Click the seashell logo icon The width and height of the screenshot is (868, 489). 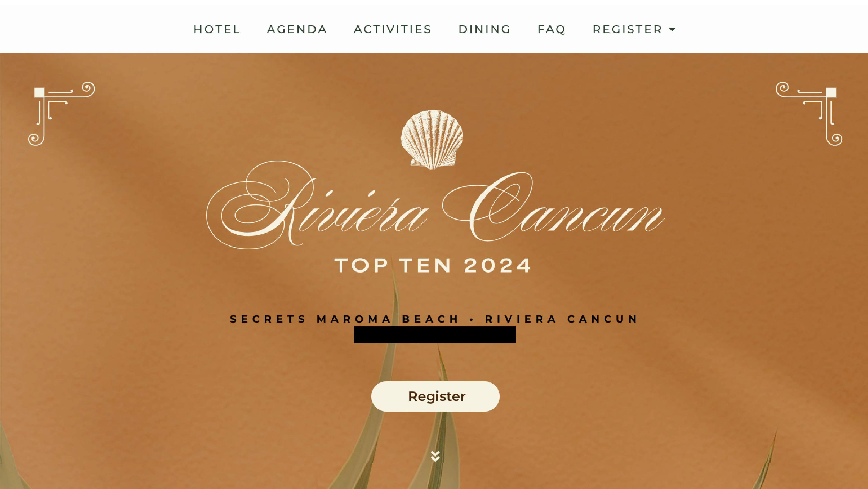tap(432, 139)
